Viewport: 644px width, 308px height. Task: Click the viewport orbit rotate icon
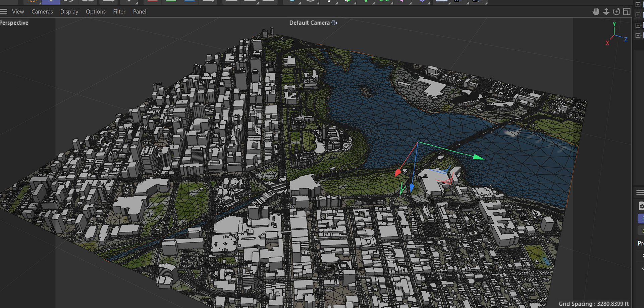coord(616,12)
